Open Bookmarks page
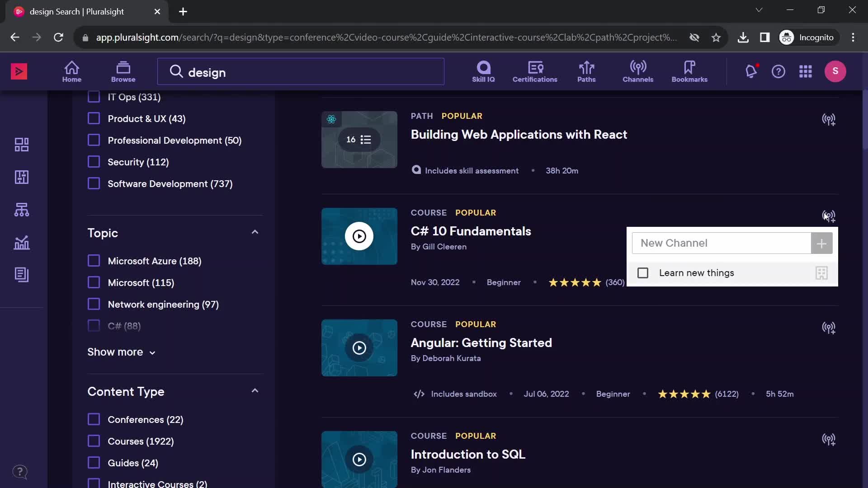Viewport: 868px width, 488px height. click(x=689, y=71)
